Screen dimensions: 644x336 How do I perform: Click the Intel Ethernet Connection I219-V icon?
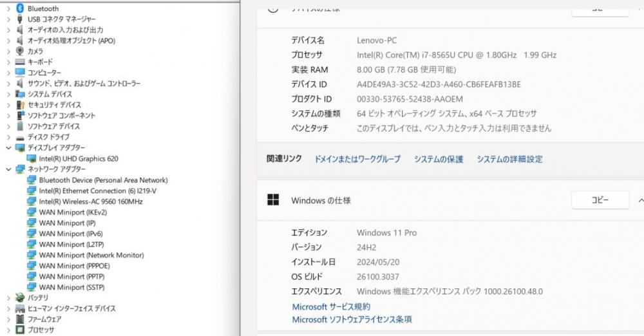(31, 191)
